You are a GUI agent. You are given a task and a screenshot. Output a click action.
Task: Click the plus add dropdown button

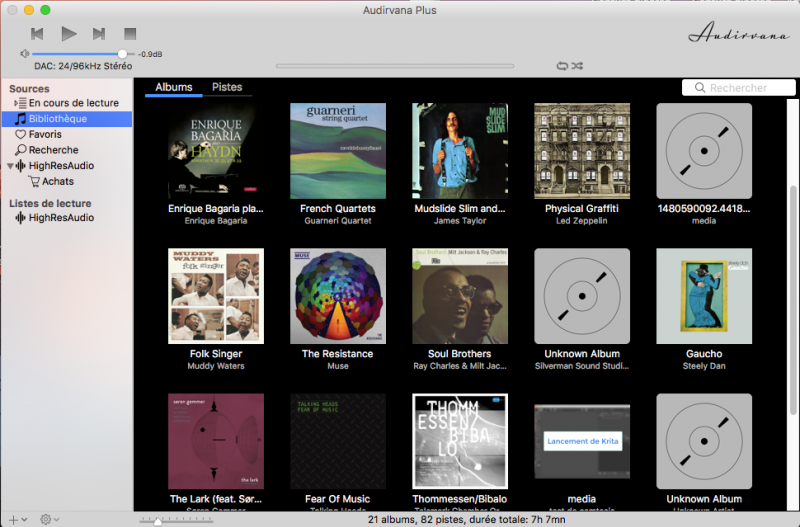18,519
